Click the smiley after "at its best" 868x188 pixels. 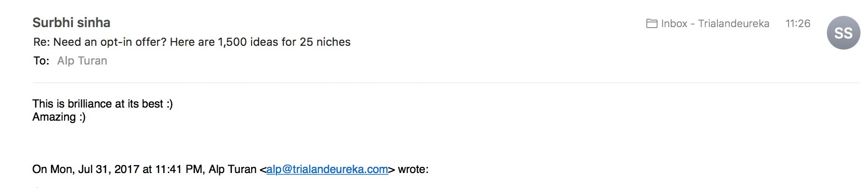(170, 104)
